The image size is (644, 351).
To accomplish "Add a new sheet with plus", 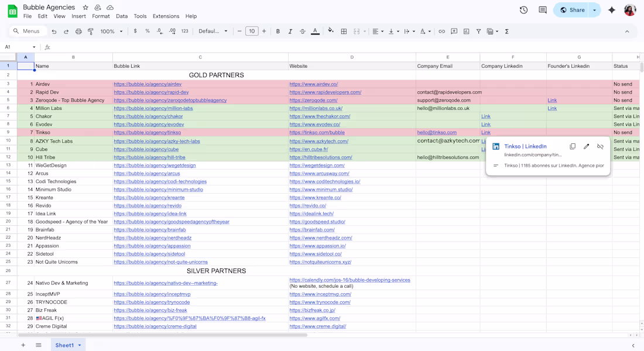I will pos(23,345).
